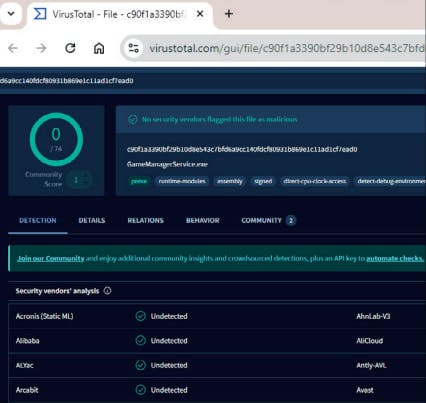
Task: Follow the Join our Community link
Action: tap(51, 258)
